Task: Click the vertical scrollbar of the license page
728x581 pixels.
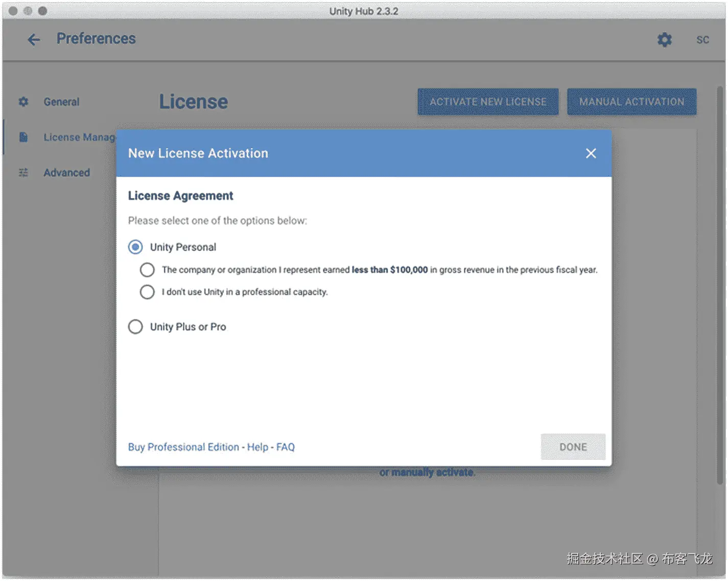Action: [x=720, y=286]
